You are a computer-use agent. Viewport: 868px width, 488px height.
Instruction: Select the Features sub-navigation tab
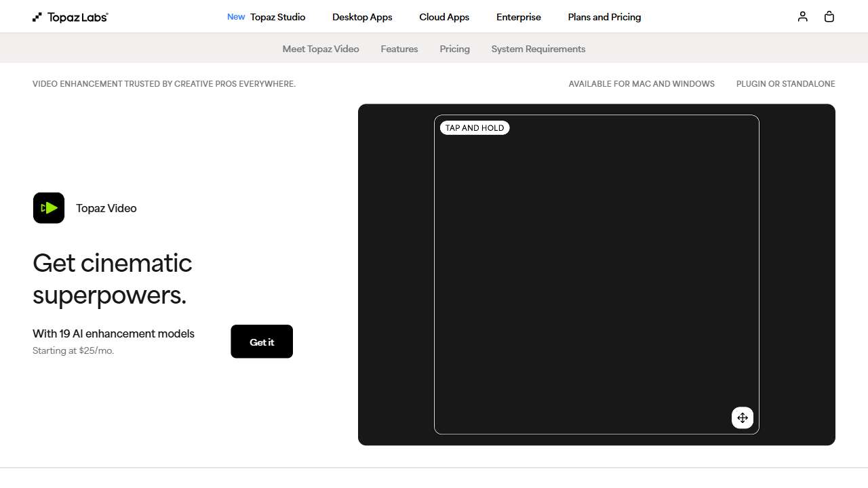click(399, 49)
